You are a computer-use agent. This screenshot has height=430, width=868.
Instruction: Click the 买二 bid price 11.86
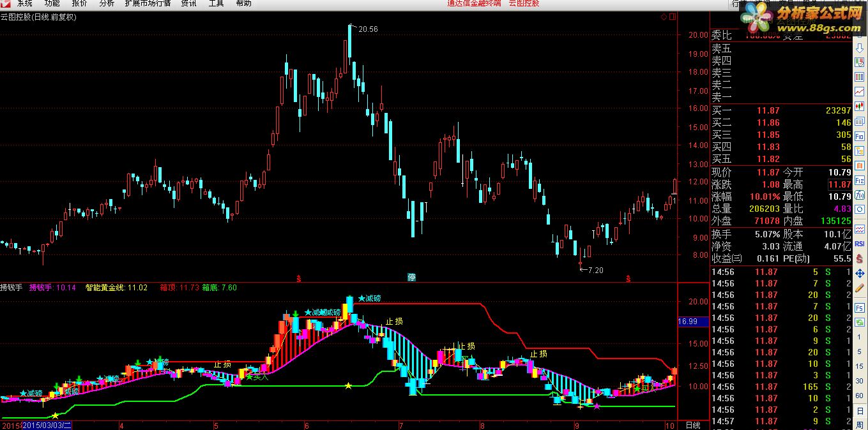[768, 122]
